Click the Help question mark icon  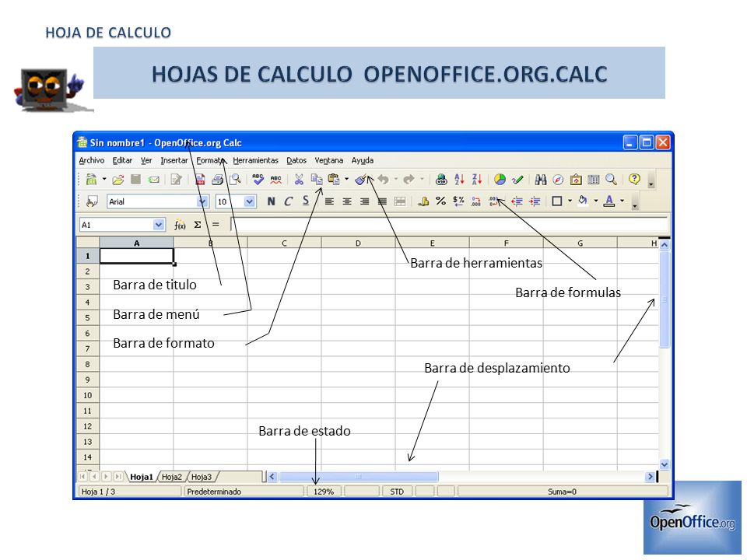(634, 179)
